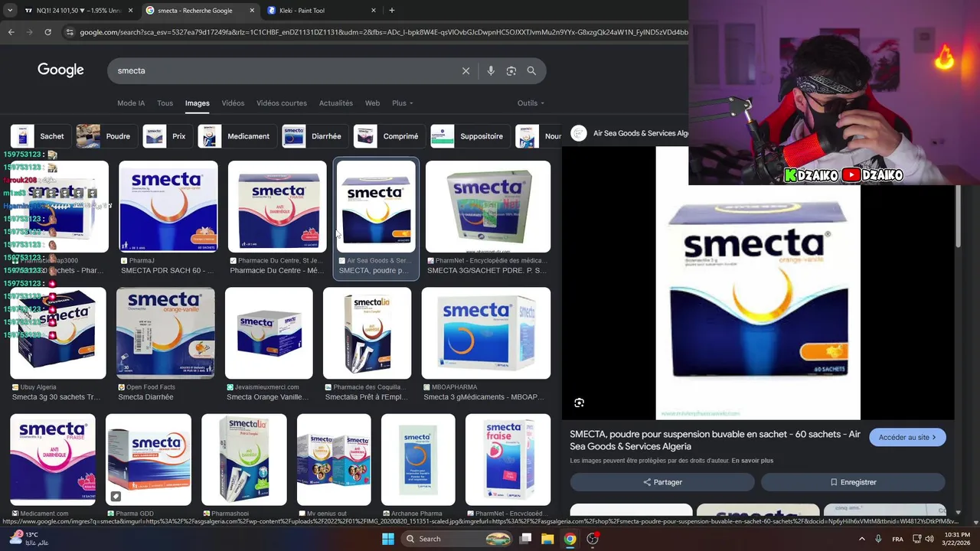
Task: Open the En savoir plus link
Action: click(x=752, y=461)
